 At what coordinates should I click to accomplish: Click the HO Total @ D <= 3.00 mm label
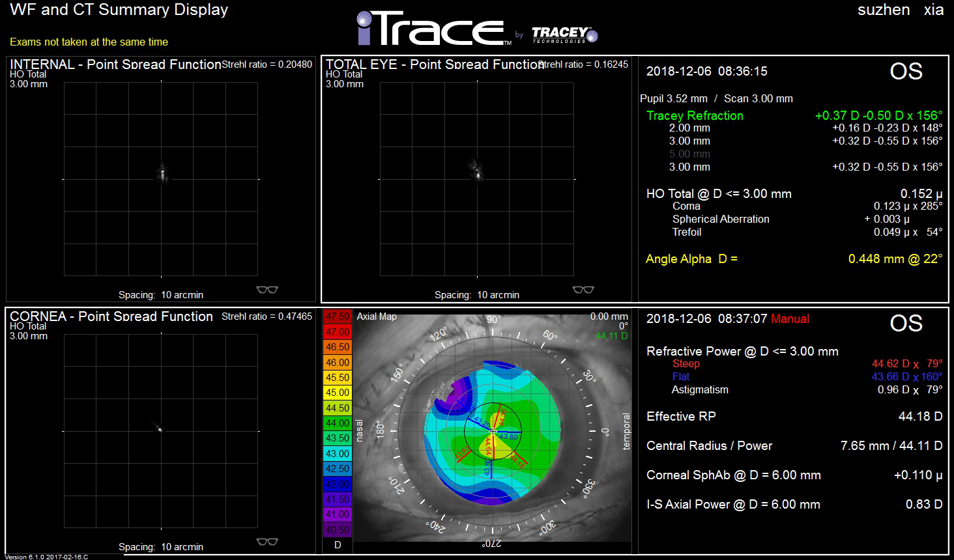tap(719, 193)
